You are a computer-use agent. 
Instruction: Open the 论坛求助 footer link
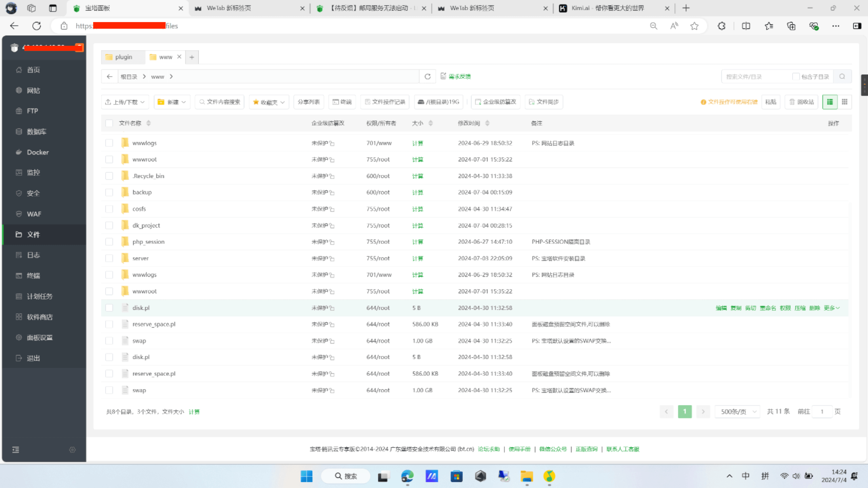pos(489,449)
